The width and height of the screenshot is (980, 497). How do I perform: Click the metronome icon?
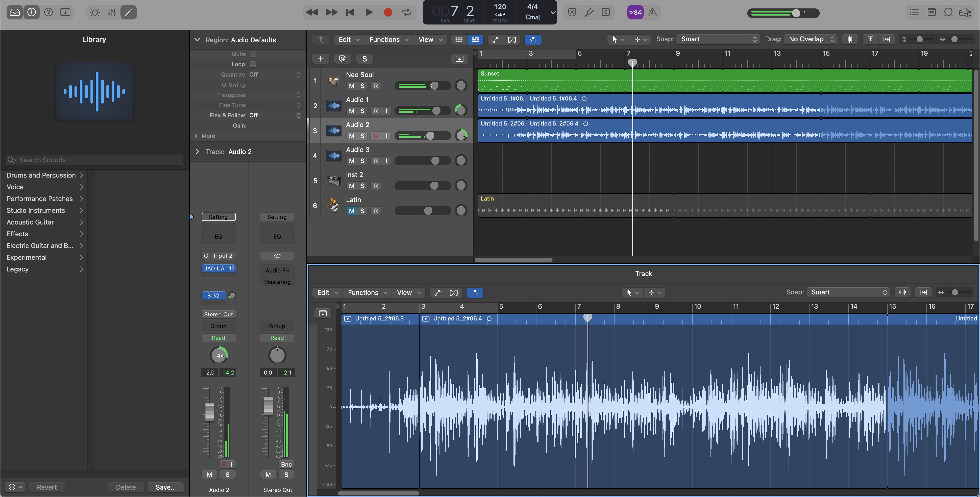pos(653,12)
